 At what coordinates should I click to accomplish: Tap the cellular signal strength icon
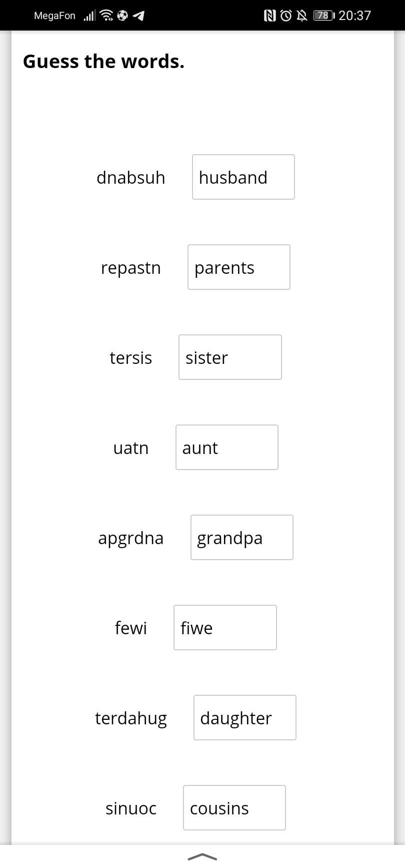coord(89,16)
